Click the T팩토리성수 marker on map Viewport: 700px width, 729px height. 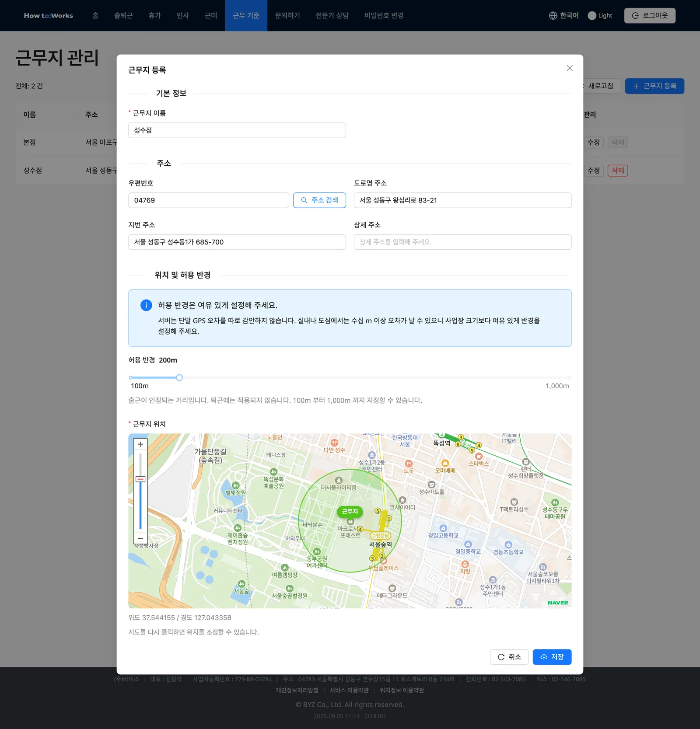pyautogui.click(x=514, y=502)
